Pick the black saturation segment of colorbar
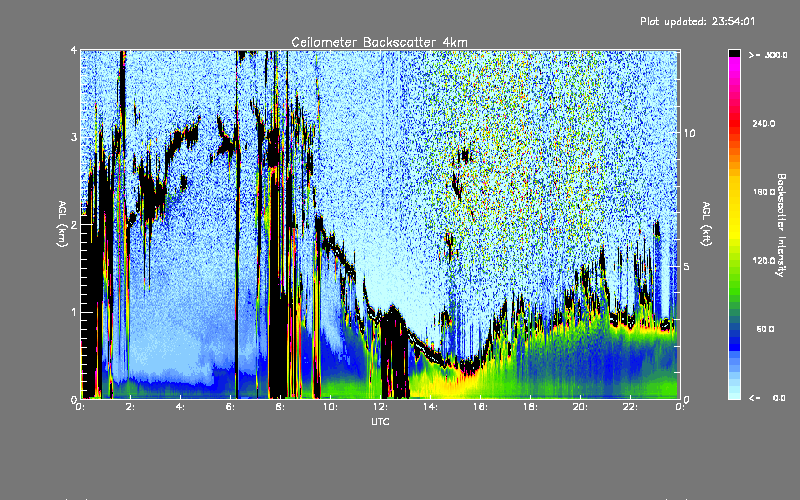The width and height of the screenshot is (800, 500). tap(734, 53)
